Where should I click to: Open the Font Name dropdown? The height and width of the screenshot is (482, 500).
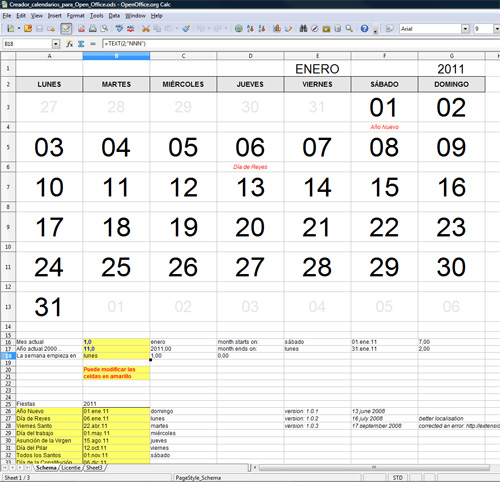click(465, 29)
